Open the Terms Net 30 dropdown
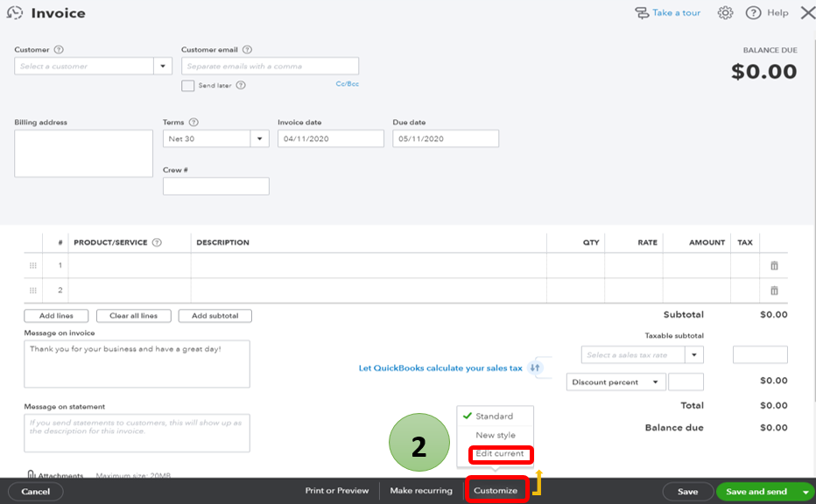 pos(260,139)
